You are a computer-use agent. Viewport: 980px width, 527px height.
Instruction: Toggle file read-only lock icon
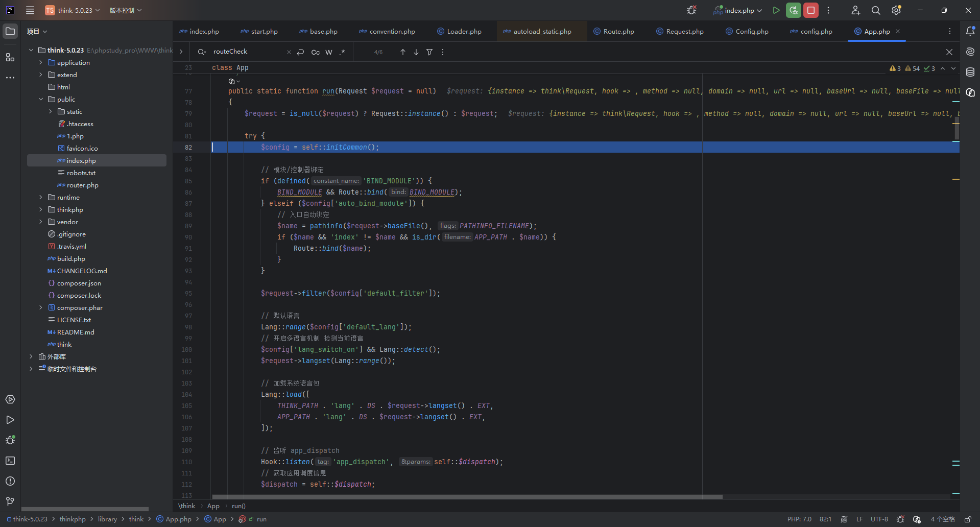[x=968, y=519]
